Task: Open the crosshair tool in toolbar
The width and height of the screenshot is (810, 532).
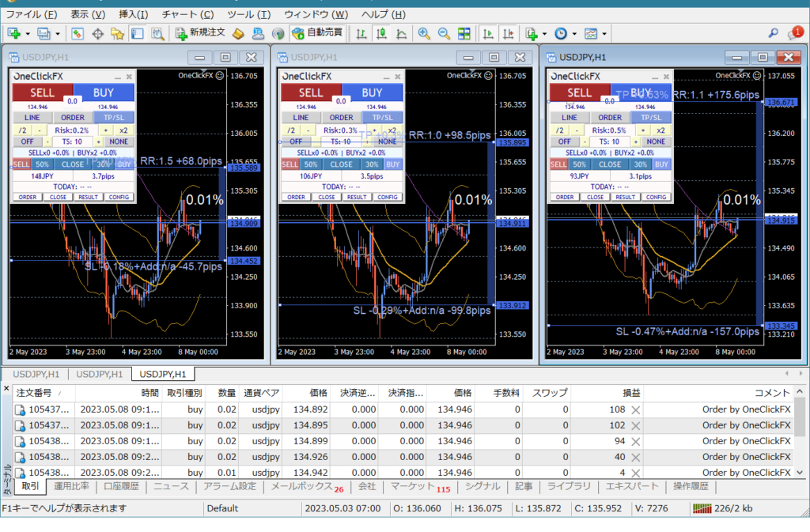Action: click(x=98, y=33)
